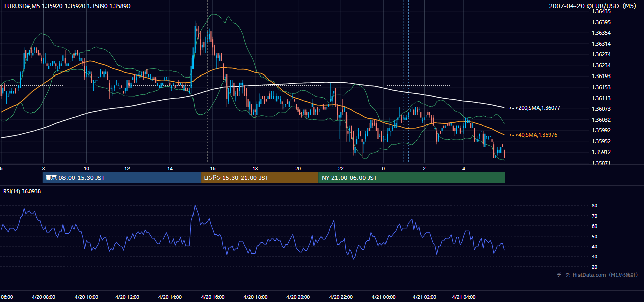Image resolution: width=644 pixels, height=302 pixels.
Task: Click price level 1.36234 on the axis
Action: 602,65
